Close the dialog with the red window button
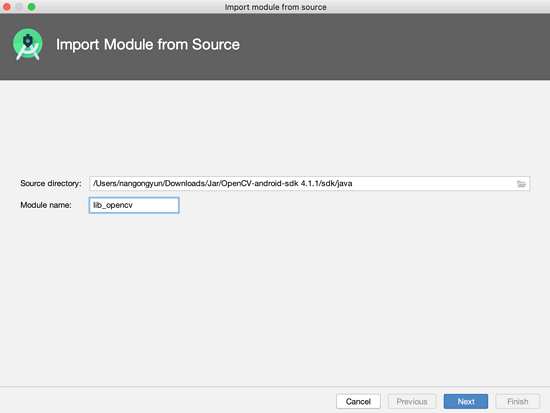The image size is (550, 413). [7, 7]
